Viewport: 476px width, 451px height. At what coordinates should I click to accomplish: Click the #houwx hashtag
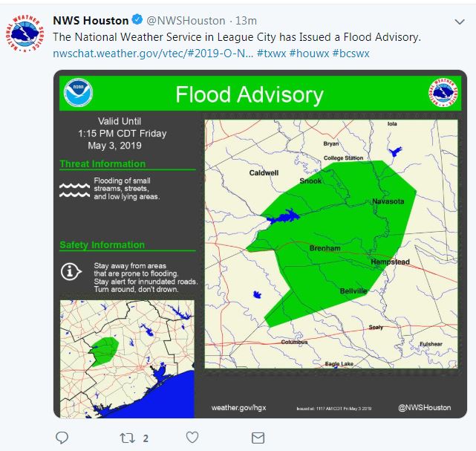[313, 53]
